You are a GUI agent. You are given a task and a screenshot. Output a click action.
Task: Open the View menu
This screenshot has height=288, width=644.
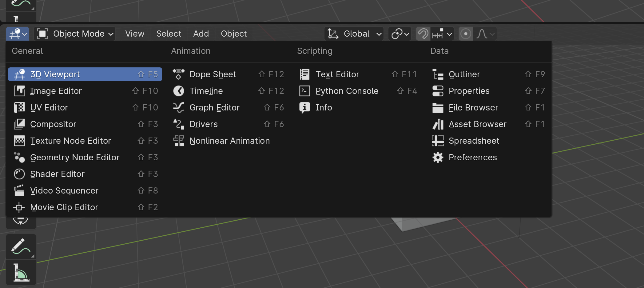(x=135, y=34)
